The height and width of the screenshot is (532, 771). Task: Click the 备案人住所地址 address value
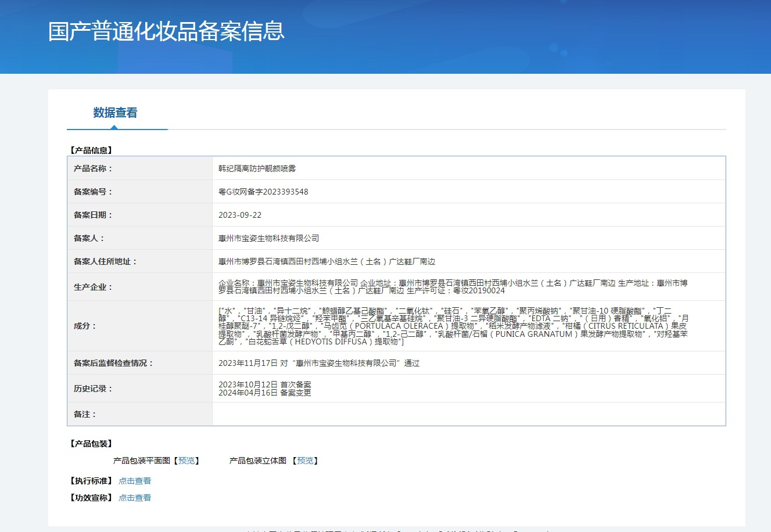327,261
